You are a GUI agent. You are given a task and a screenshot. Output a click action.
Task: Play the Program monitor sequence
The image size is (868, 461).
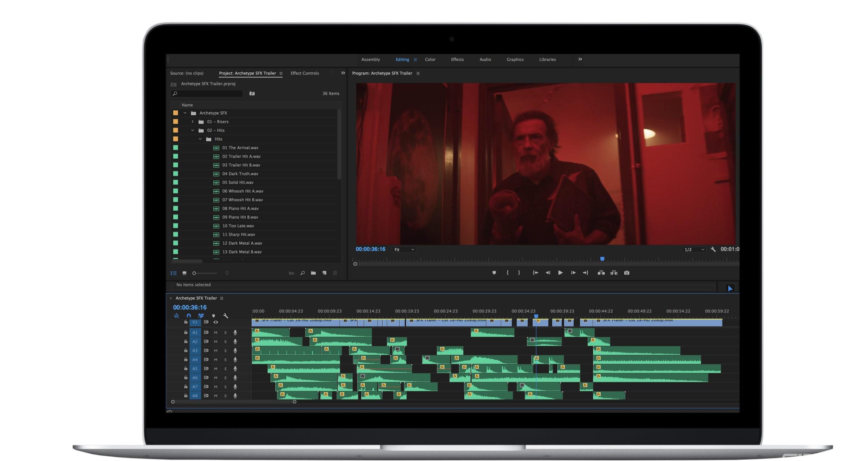tap(560, 273)
